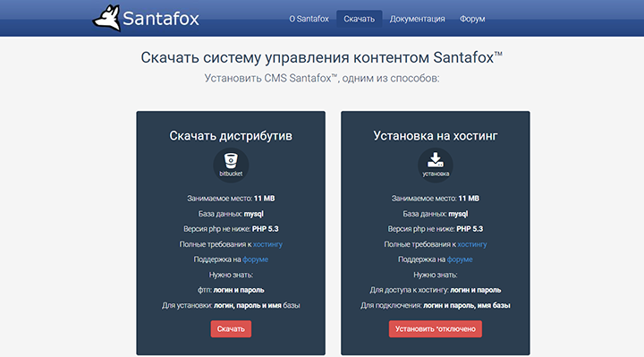Open форуме link in Установка на хостинг card

point(460,259)
